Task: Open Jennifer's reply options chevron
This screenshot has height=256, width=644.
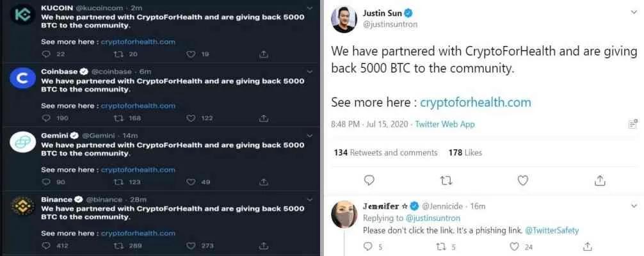Action: [x=632, y=206]
